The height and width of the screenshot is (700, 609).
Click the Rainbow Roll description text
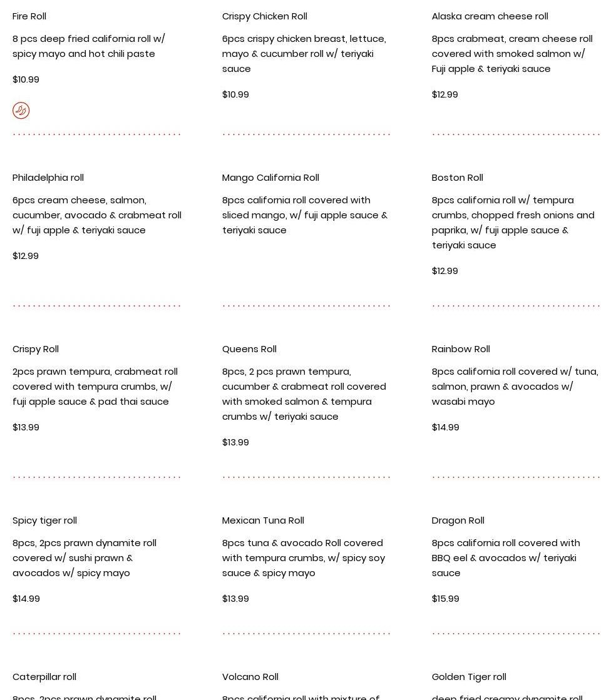tap(514, 387)
